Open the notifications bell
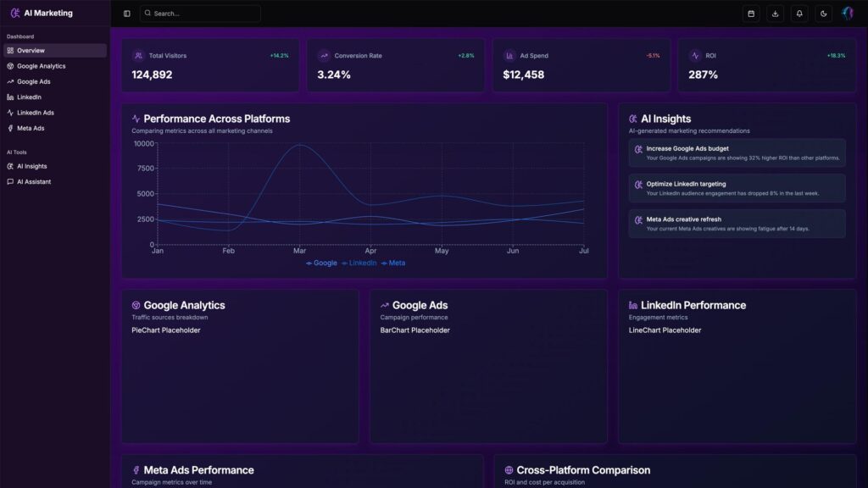868x488 pixels. pyautogui.click(x=799, y=14)
